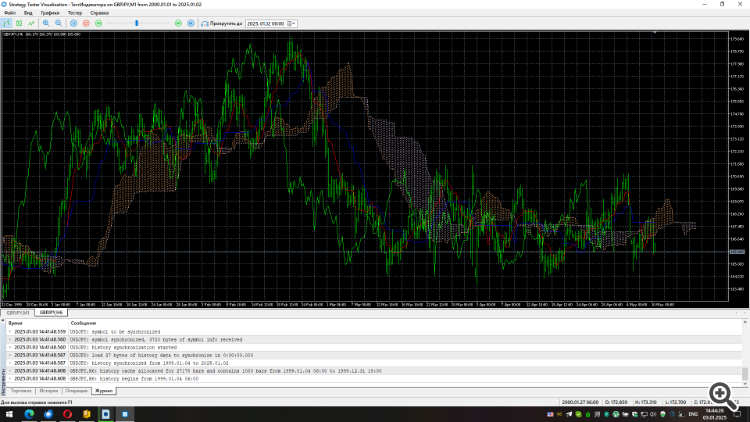Open the Журнал tab
This screenshot has width=750, height=422.
tap(104, 391)
